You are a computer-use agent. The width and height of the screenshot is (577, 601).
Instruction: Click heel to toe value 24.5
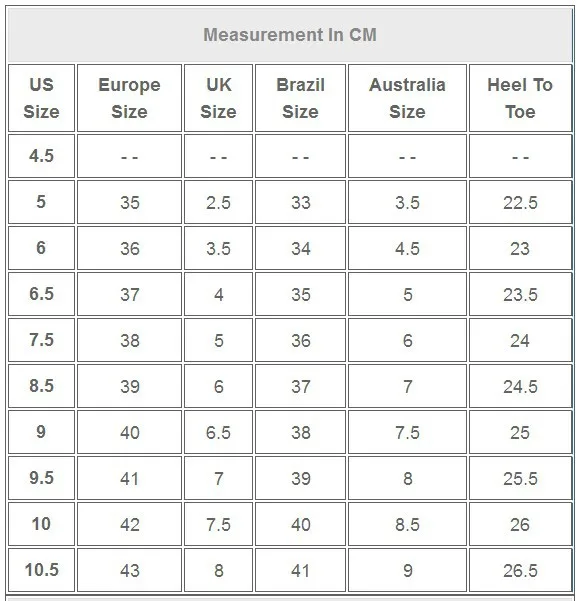pyautogui.click(x=520, y=386)
